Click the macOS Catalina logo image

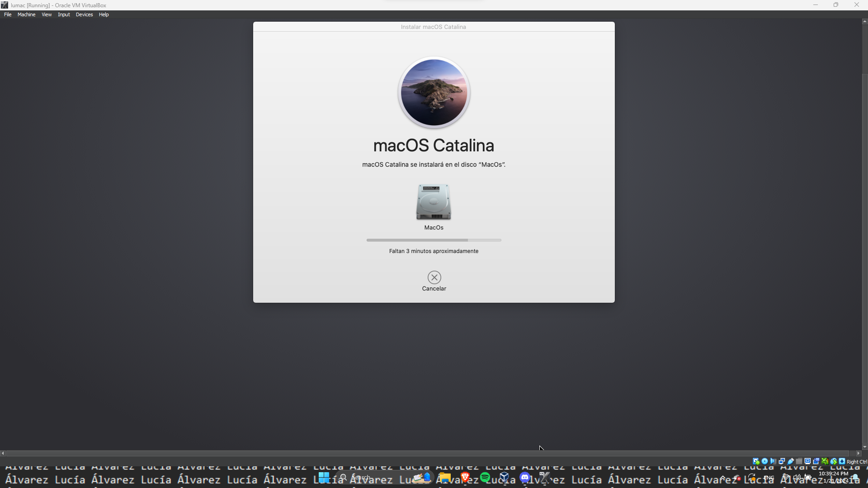click(434, 92)
